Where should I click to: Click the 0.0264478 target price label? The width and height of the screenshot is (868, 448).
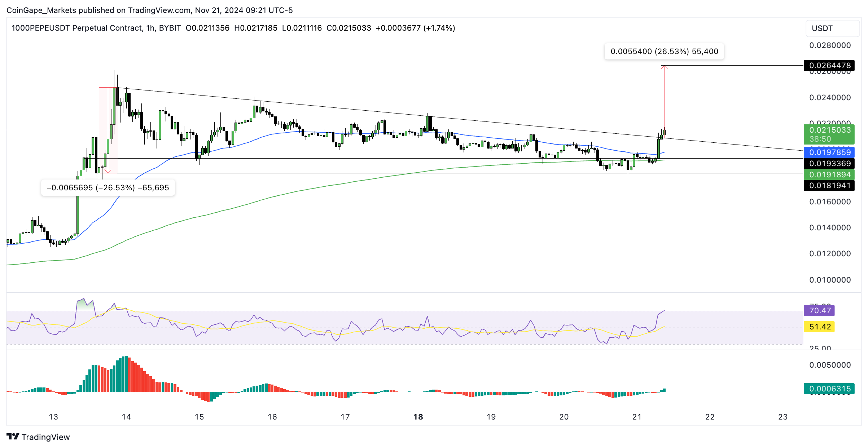coord(829,65)
